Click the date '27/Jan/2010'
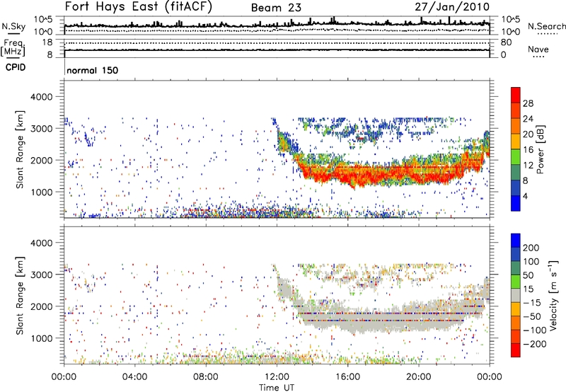The image size is (566, 392). coord(452,7)
